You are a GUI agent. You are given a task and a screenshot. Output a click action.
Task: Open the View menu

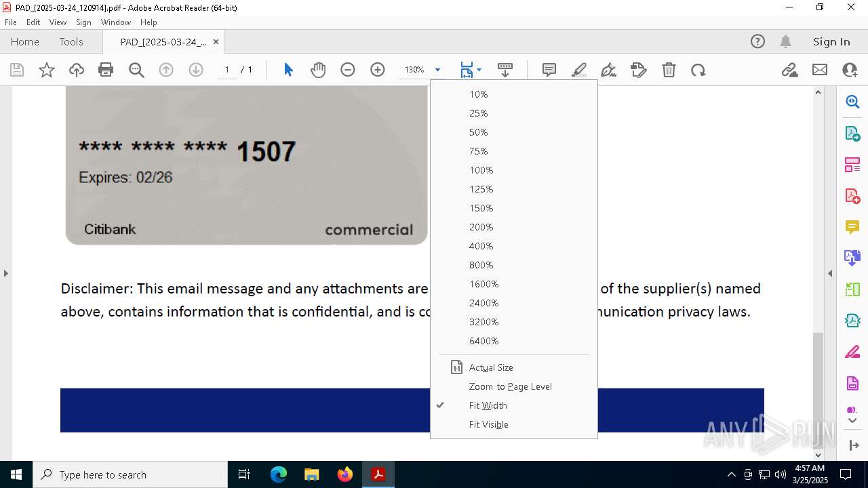click(58, 22)
